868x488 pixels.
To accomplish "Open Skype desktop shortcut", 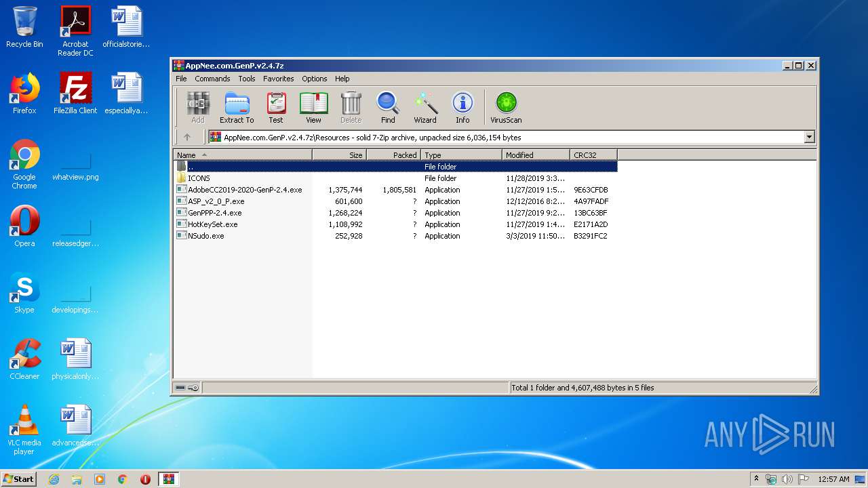I will 24,293.
